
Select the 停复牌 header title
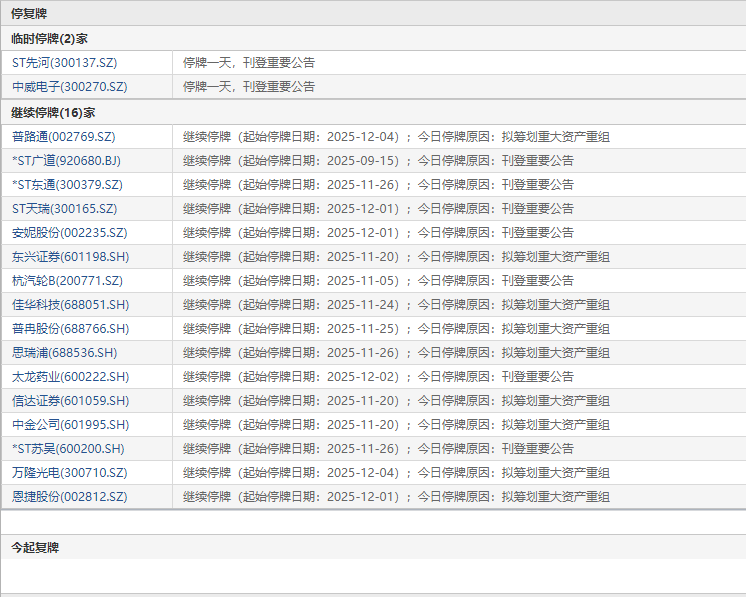[x=29, y=13]
